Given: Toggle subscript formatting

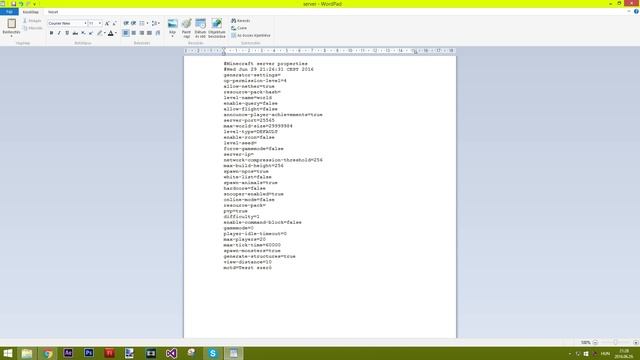Looking at the screenshot, I should coord(83,33).
